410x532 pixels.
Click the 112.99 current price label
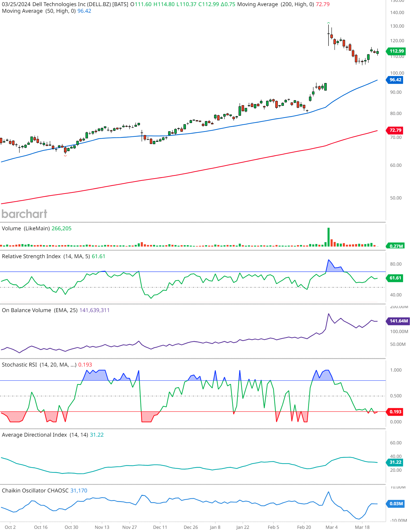[396, 51]
